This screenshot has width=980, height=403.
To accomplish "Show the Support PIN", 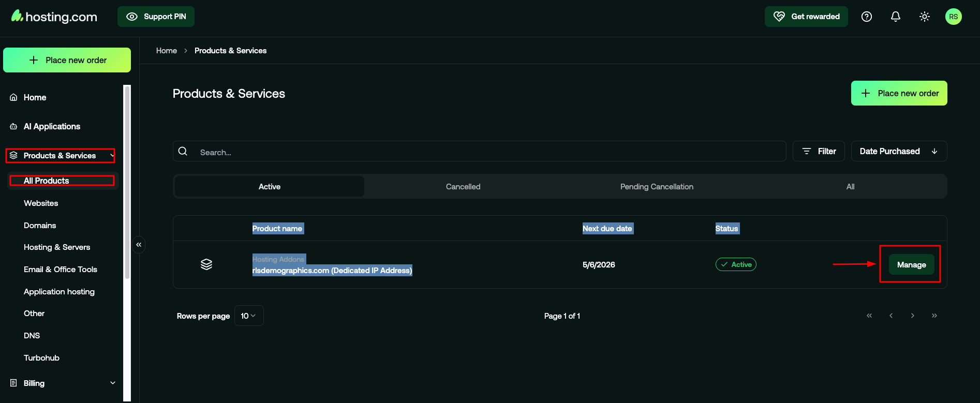I will coord(156,17).
